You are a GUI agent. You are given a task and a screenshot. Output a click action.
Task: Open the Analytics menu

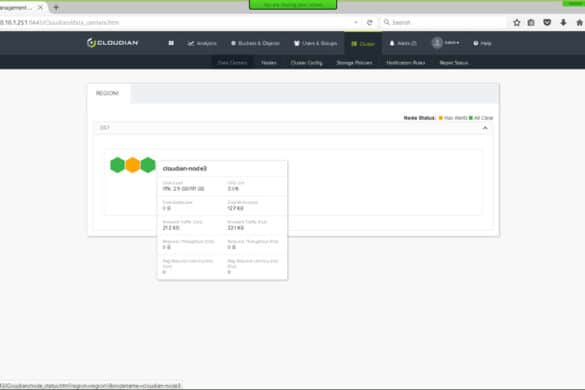point(202,43)
